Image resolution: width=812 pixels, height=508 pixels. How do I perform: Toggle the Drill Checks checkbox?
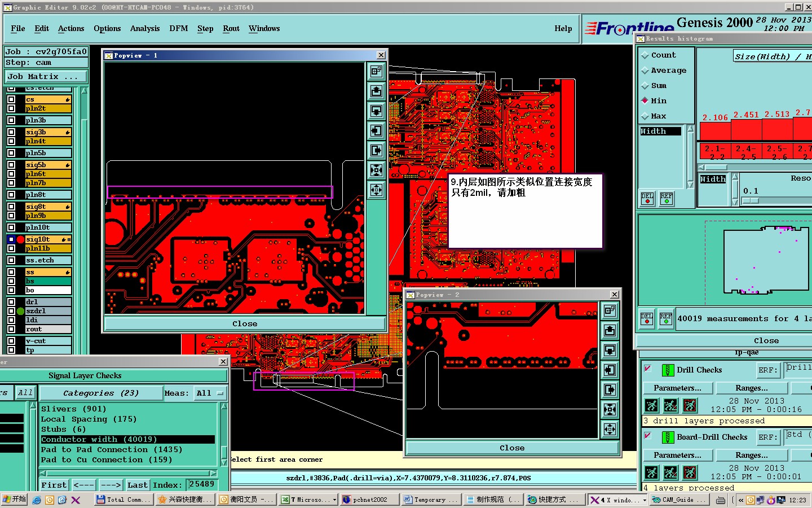648,369
